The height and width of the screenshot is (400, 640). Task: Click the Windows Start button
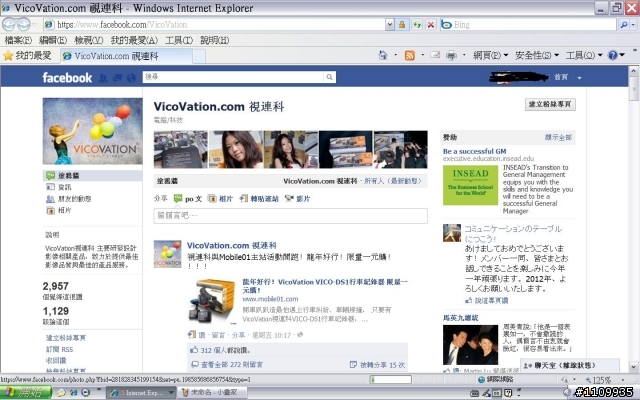tap(26, 393)
